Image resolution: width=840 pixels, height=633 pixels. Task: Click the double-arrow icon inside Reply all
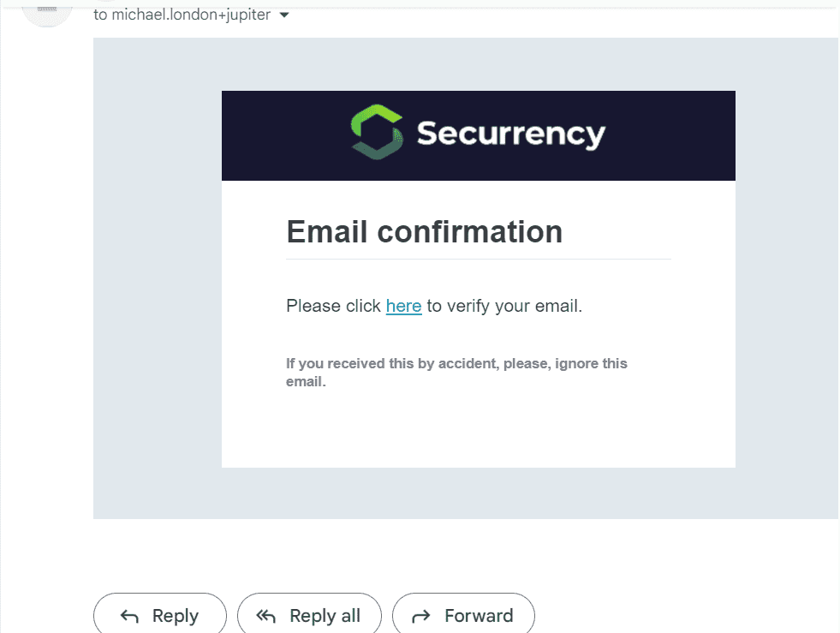[265, 617]
